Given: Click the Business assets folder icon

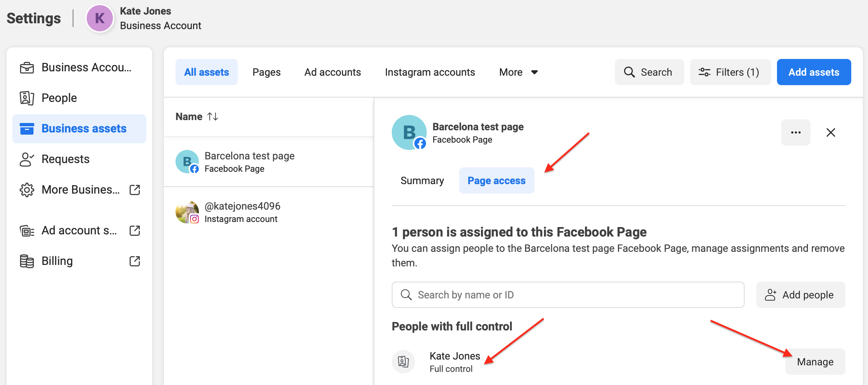Looking at the screenshot, I should (27, 128).
